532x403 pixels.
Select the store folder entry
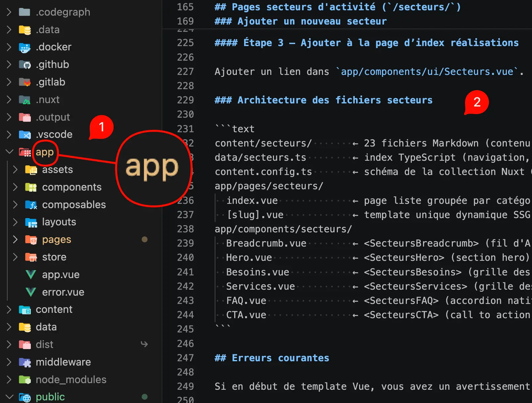(54, 257)
